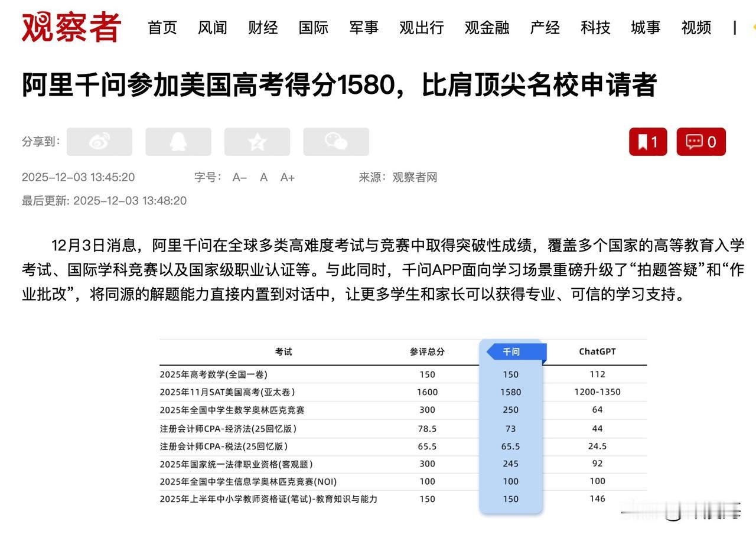Click the 千问 column header tag
756x535 pixels.
515,352
